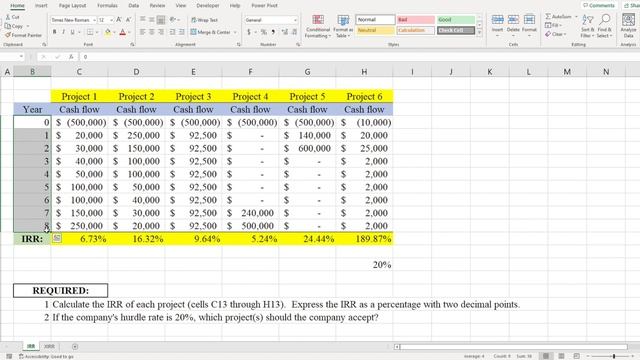Open Sort & Filter dropdown
640x360 pixels.
(x=588, y=26)
